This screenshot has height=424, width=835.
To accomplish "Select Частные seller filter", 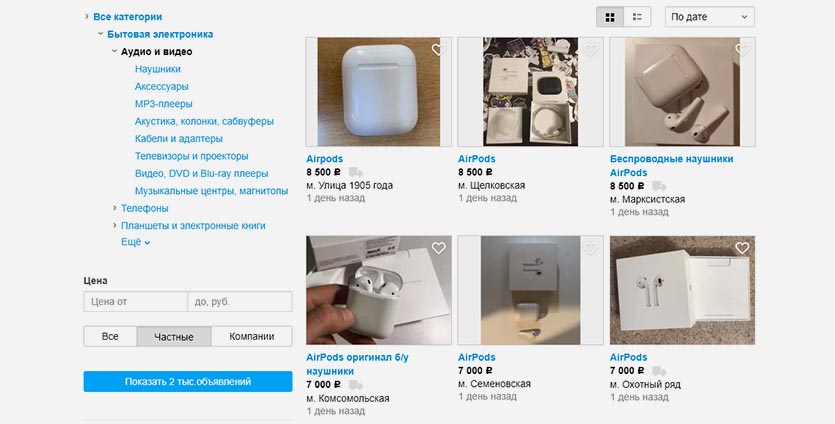I will [174, 337].
